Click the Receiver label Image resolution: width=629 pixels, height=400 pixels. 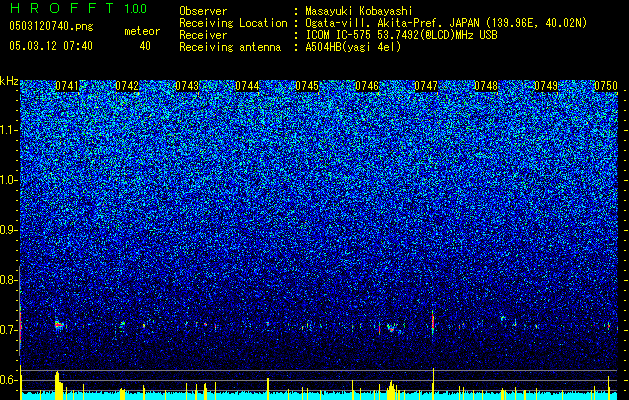(x=203, y=35)
